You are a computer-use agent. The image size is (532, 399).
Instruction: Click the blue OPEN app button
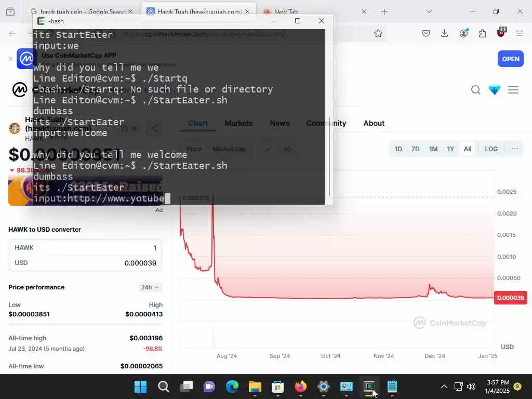(x=511, y=59)
